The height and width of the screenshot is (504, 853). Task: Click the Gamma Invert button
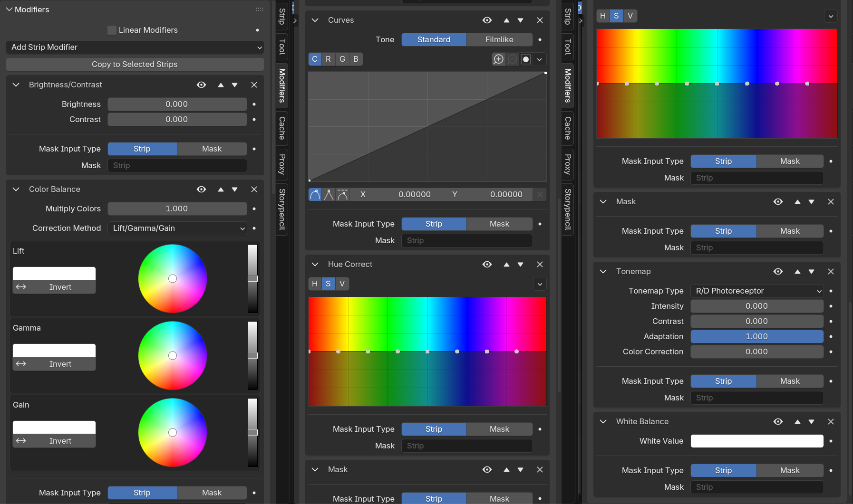tap(54, 364)
